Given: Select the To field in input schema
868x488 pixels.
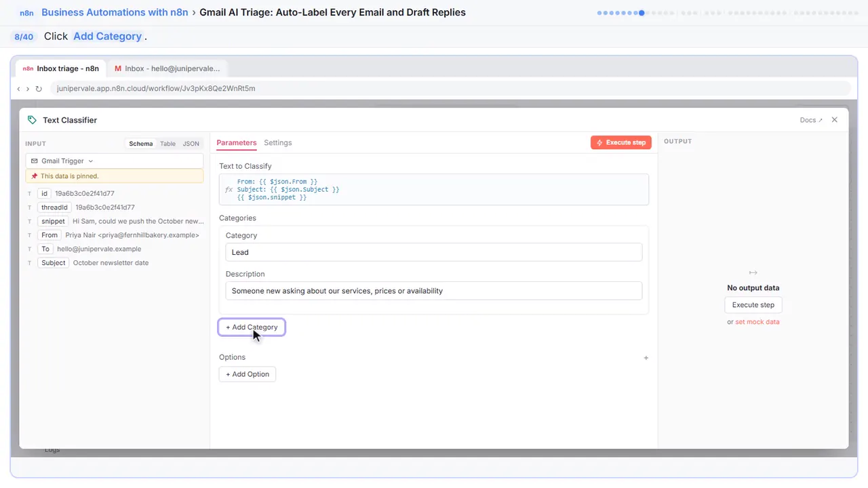Looking at the screenshot, I should tap(45, 249).
